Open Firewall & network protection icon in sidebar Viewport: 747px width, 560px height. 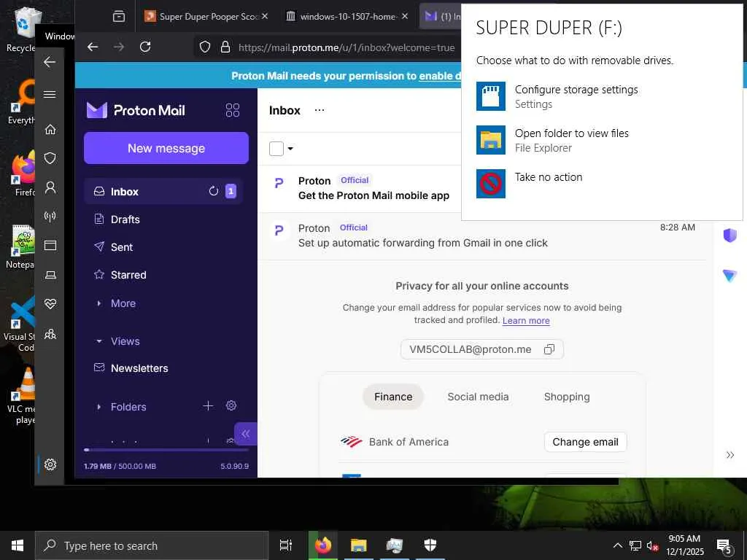[x=50, y=216]
